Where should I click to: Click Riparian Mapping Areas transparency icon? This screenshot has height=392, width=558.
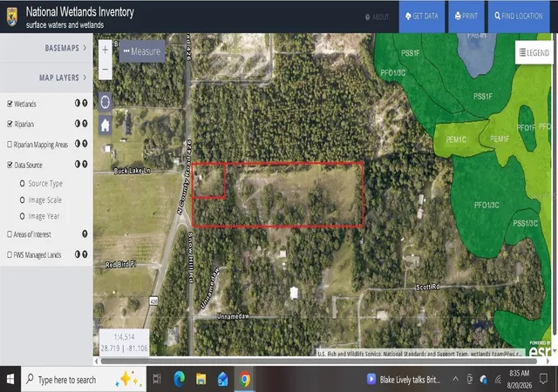[78, 144]
